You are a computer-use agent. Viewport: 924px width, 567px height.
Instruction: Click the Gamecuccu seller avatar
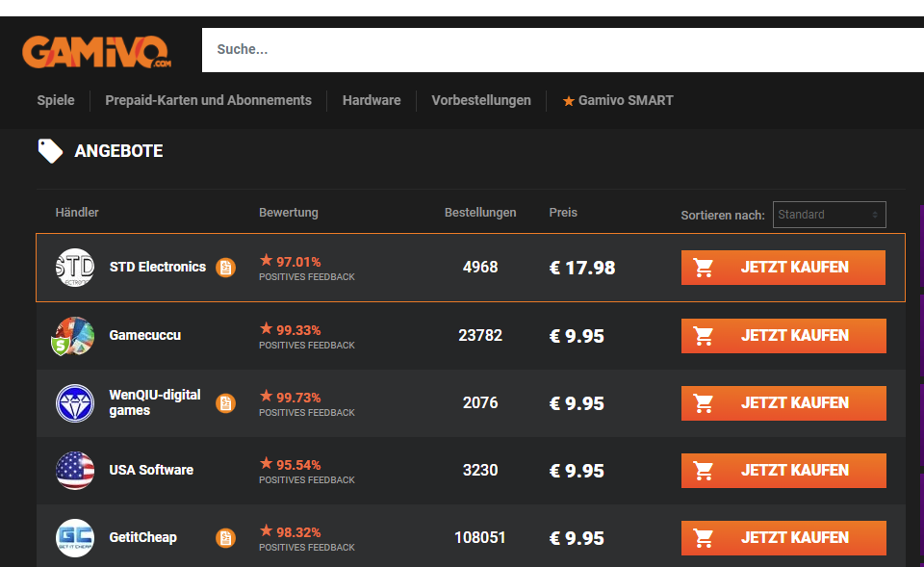point(75,336)
